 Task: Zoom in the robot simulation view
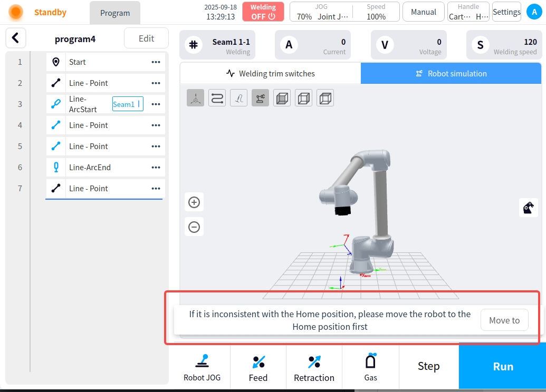coord(194,202)
